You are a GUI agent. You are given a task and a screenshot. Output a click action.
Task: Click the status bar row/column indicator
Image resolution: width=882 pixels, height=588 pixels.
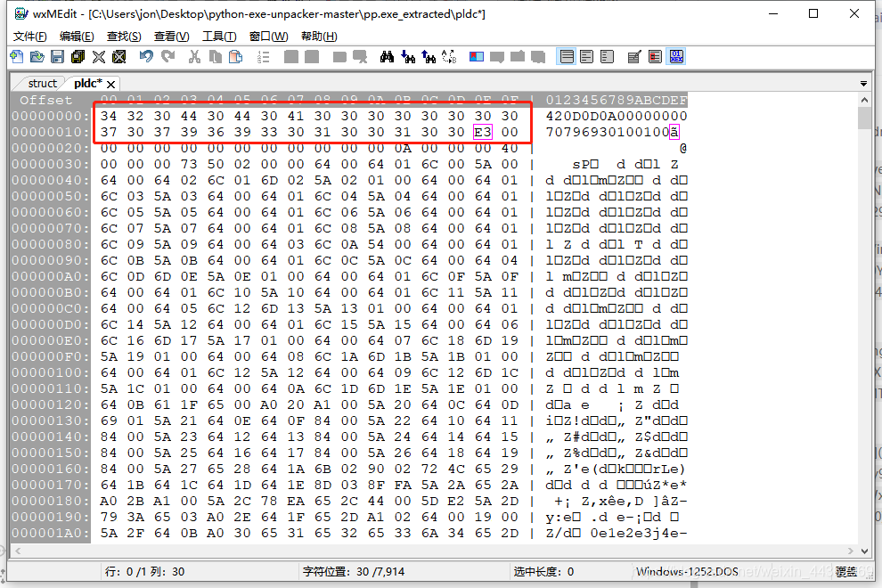point(144,572)
